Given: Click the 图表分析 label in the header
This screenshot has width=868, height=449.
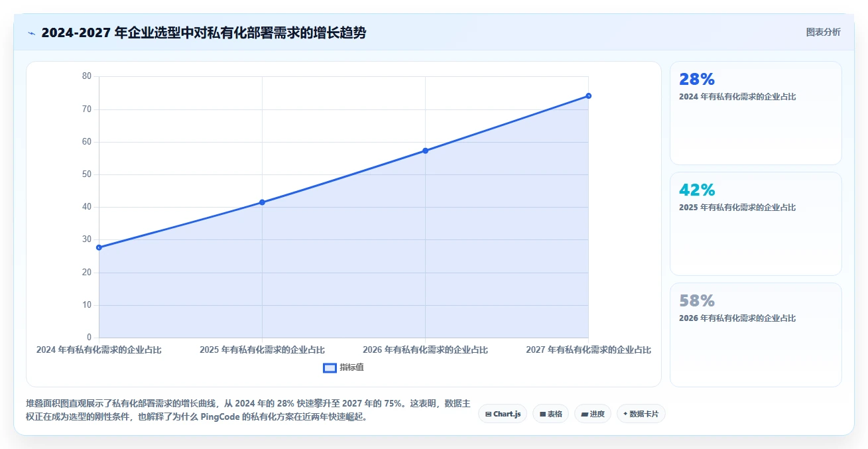Looking at the screenshot, I should [823, 32].
